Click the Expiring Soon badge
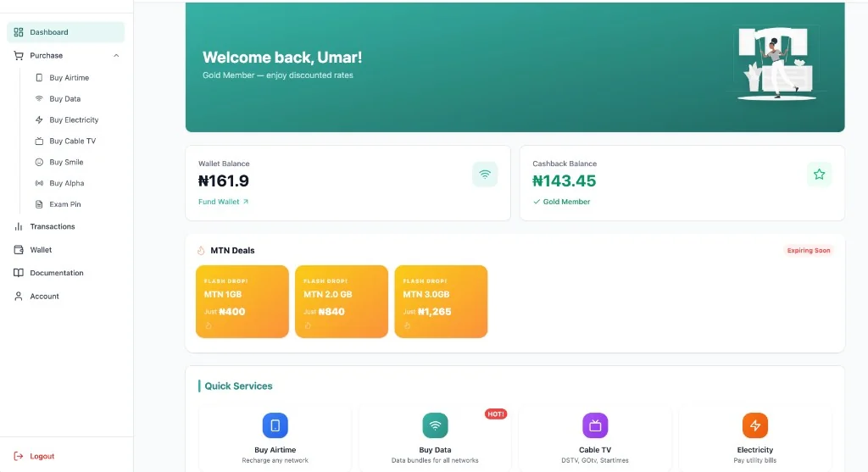Image resolution: width=868 pixels, height=472 pixels. [x=808, y=251]
